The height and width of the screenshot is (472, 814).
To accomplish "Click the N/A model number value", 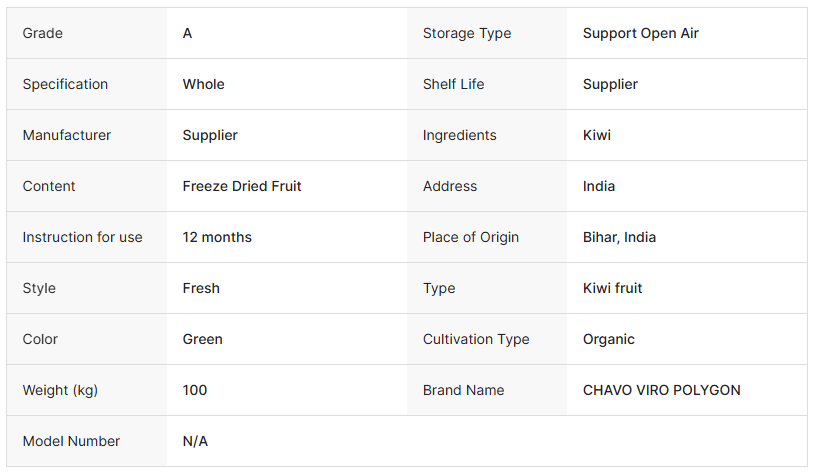I will pos(195,441).
